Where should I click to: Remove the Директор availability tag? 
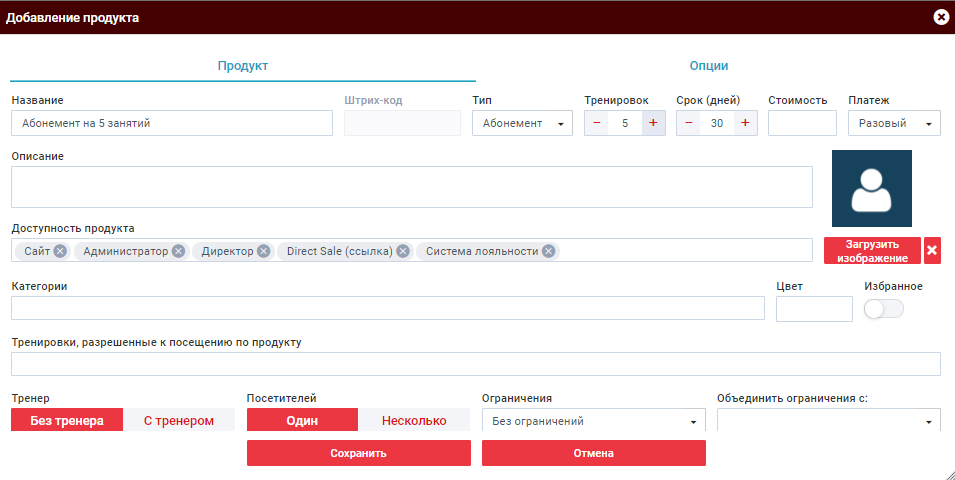[263, 251]
